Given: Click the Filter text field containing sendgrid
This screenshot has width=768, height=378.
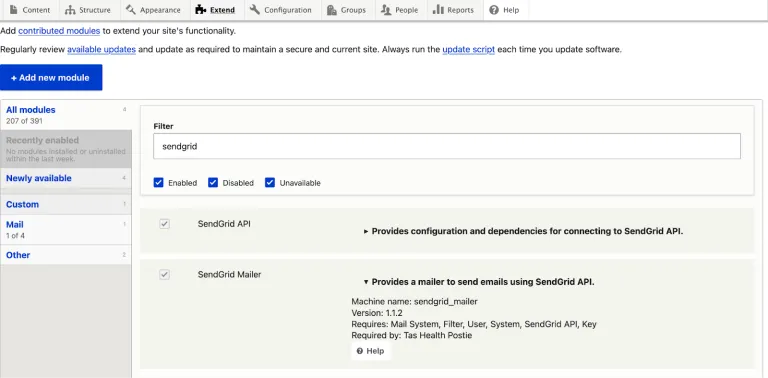Looking at the screenshot, I should tap(447, 146).
